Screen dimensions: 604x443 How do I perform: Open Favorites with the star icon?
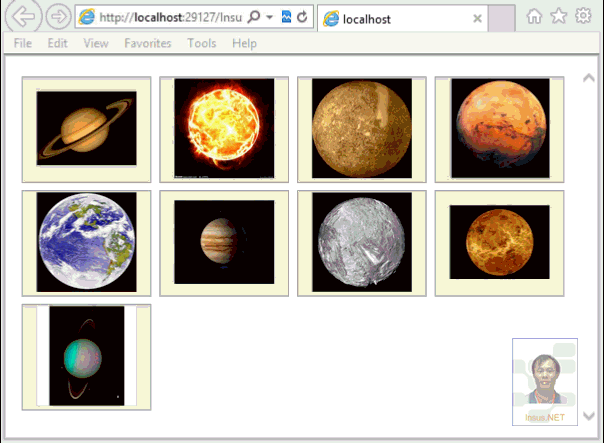pos(559,16)
